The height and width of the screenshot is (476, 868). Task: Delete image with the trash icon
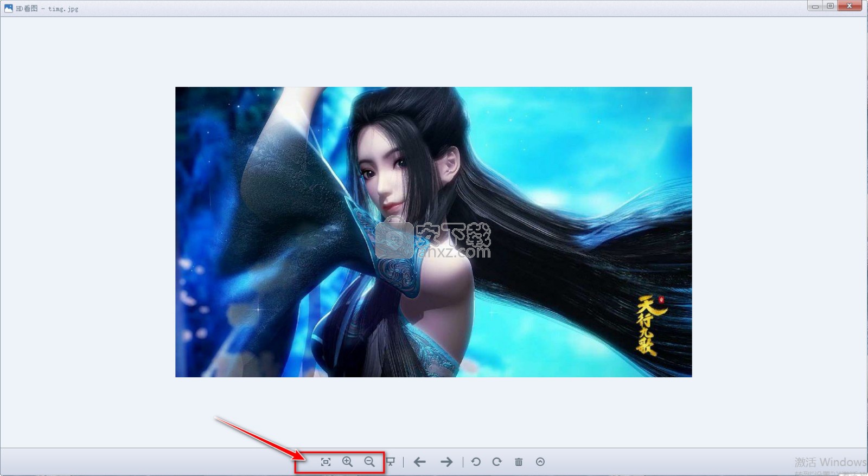tap(519, 462)
